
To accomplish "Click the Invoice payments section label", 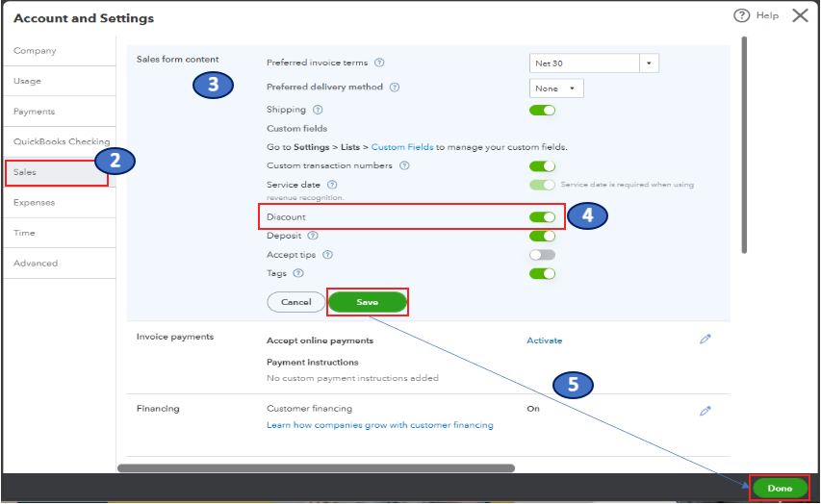I will [x=175, y=337].
